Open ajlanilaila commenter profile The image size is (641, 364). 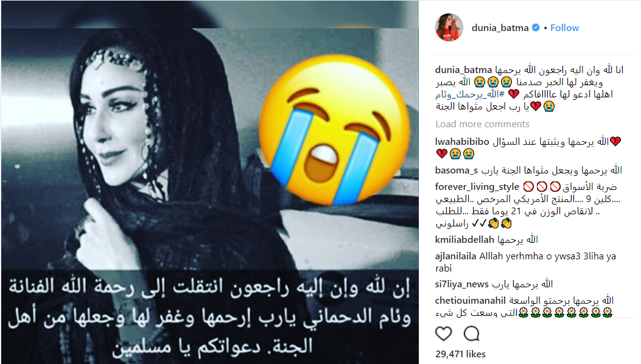pos(455,256)
